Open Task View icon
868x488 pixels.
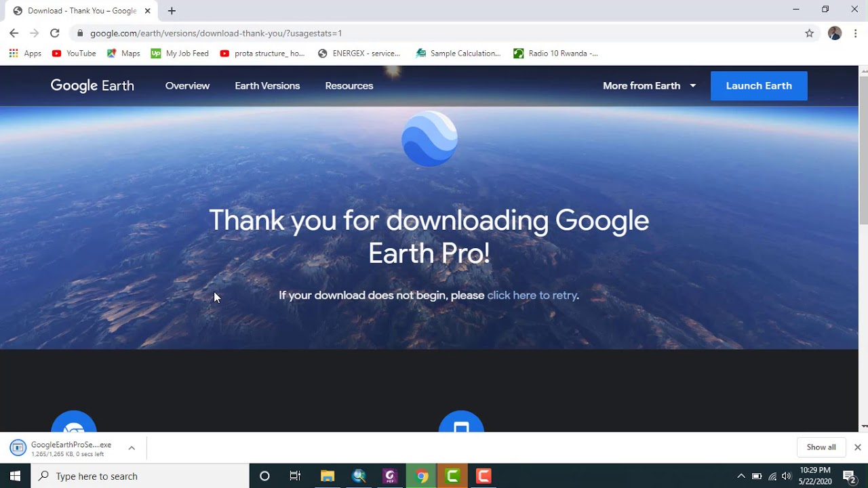[x=295, y=476]
